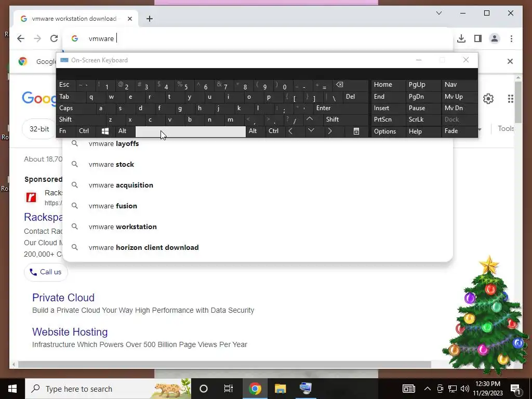Click the Chrome forward arrow
532x399 pixels.
point(37,38)
